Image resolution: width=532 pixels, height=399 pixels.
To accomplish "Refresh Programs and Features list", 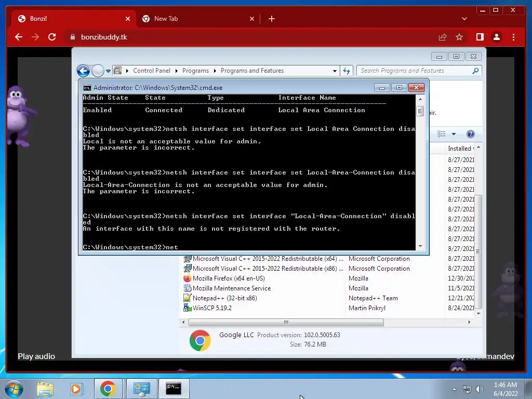I will [x=346, y=71].
